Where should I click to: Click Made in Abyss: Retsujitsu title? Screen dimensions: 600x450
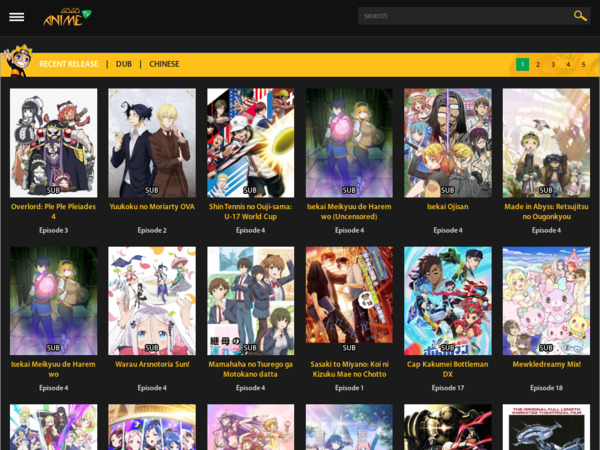pyautogui.click(x=546, y=212)
